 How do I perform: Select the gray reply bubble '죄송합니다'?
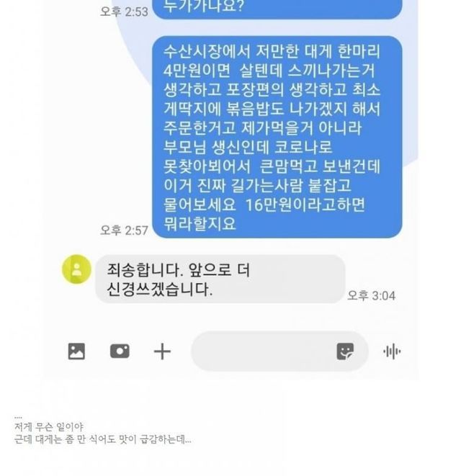220,279
